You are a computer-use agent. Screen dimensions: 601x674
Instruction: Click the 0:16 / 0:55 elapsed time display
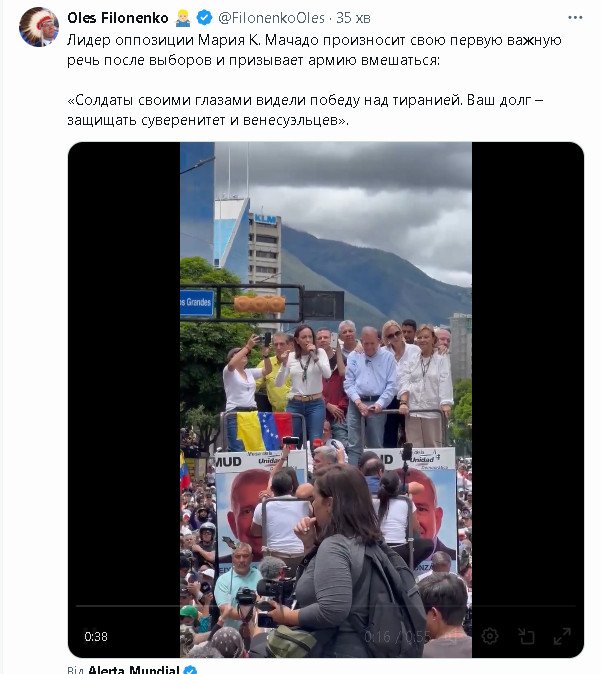pos(397,637)
